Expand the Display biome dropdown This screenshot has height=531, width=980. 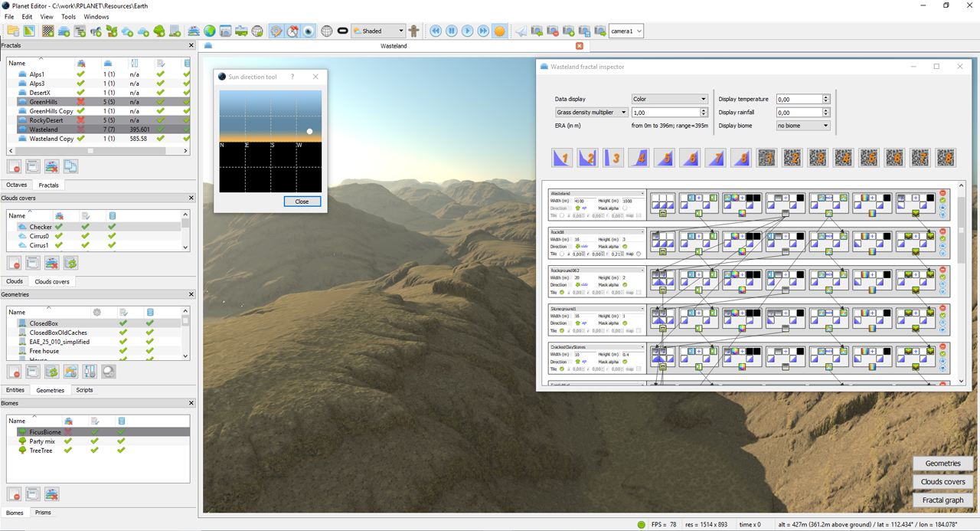click(x=802, y=126)
